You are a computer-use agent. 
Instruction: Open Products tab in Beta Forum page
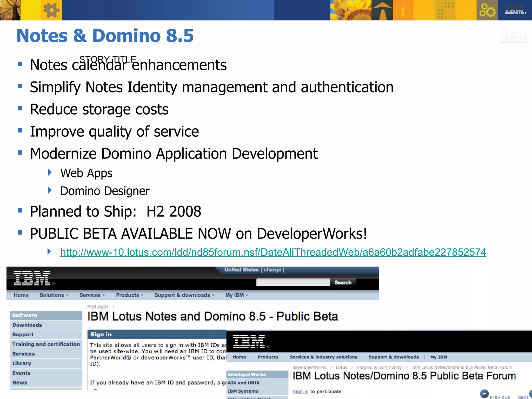(268, 357)
